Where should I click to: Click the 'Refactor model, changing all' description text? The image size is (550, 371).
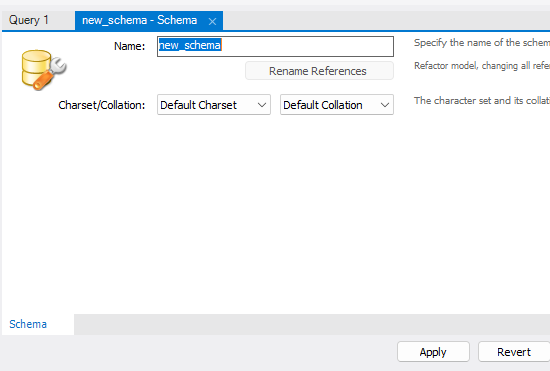pyautogui.click(x=482, y=66)
